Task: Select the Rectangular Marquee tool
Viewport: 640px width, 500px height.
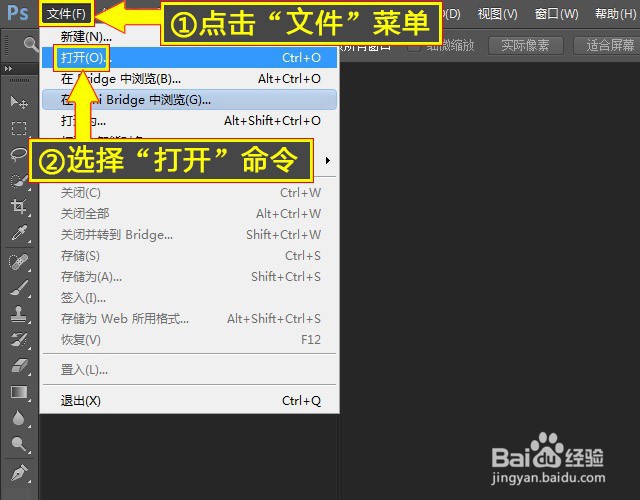Action: coord(19,128)
